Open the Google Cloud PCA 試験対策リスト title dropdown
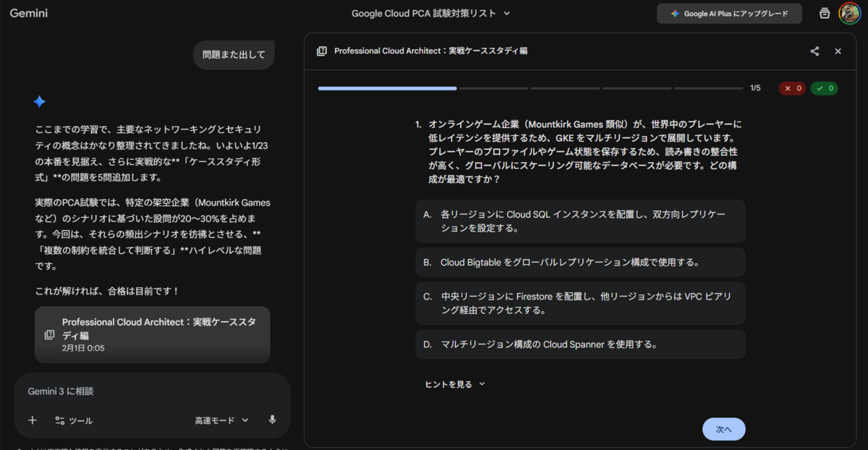The height and width of the screenshot is (450, 868). tap(431, 13)
